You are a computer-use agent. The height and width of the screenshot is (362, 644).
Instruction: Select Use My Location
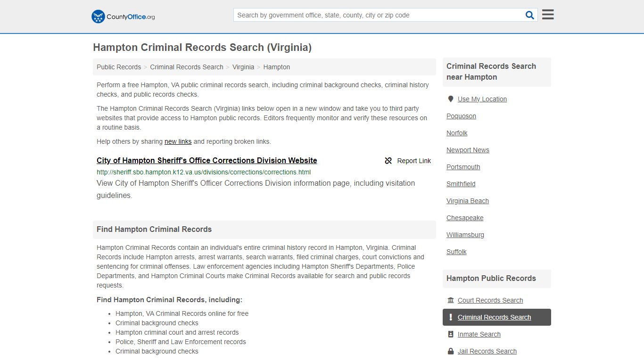[x=482, y=99]
